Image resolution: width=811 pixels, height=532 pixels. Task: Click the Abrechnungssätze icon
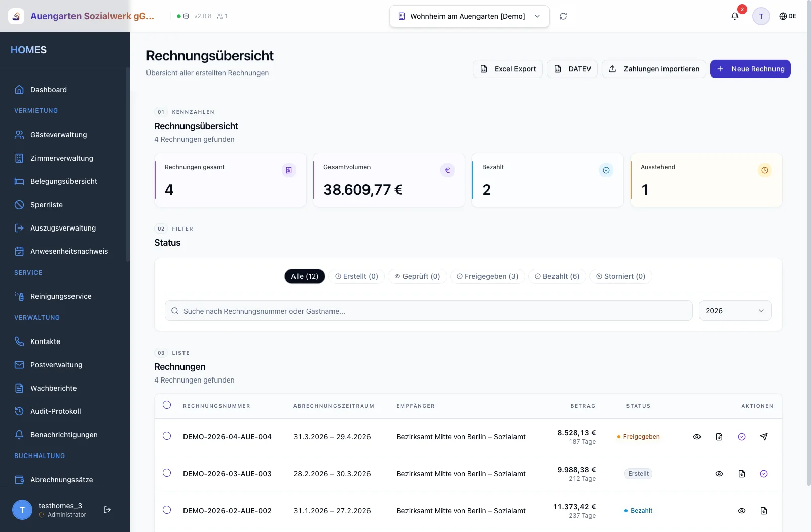click(19, 480)
